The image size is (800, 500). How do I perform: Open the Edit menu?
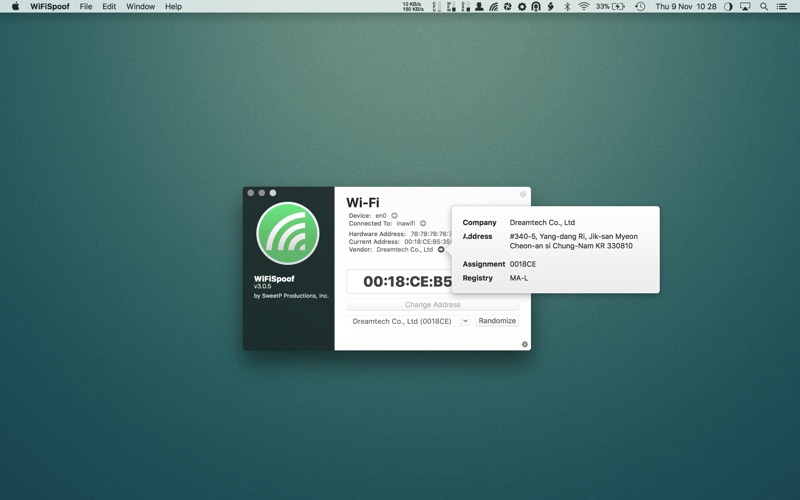tap(109, 7)
